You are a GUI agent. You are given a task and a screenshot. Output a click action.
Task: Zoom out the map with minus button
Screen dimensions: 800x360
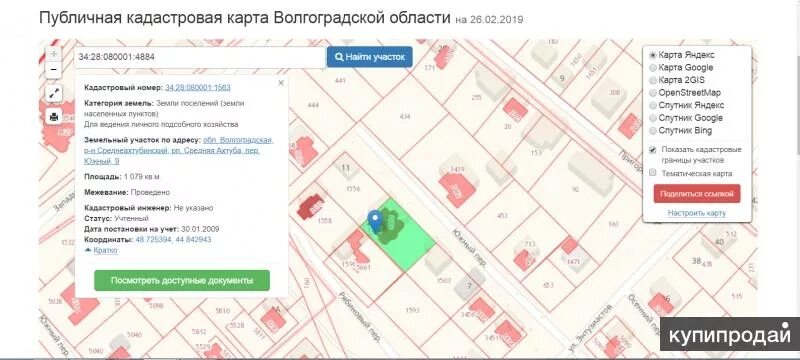[54, 70]
